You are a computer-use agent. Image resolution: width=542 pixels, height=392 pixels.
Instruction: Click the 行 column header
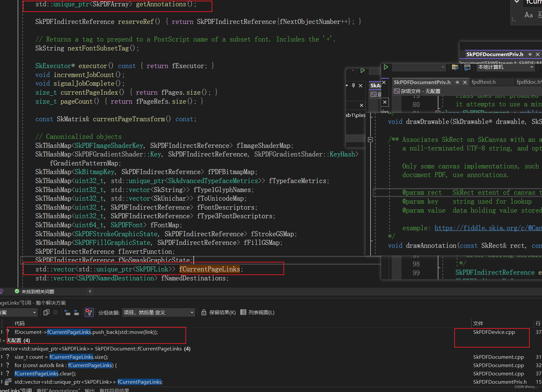[538, 323]
